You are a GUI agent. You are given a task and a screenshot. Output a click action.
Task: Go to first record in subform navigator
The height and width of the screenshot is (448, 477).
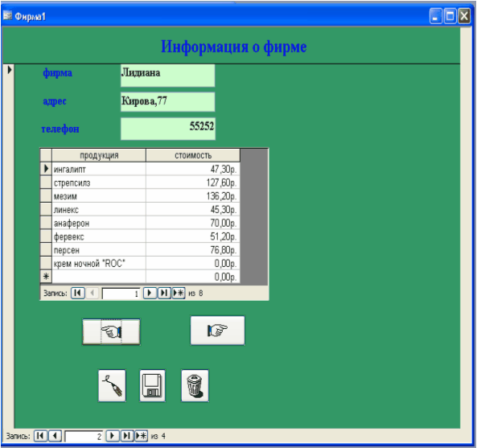(78, 293)
